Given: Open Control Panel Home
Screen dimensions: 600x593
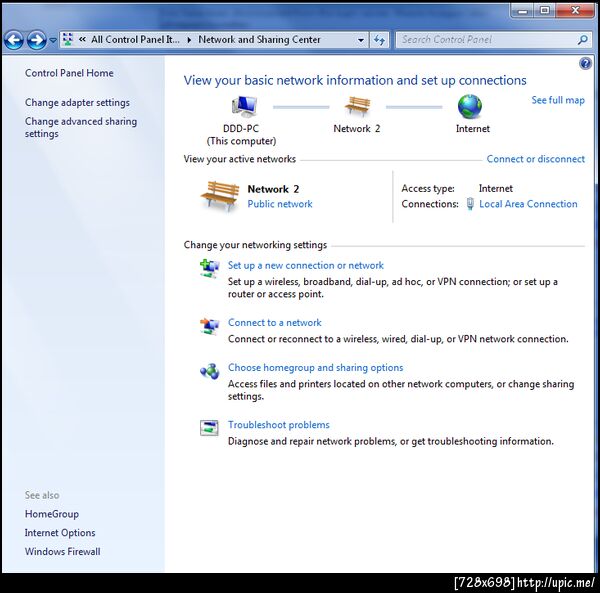Looking at the screenshot, I should (69, 73).
